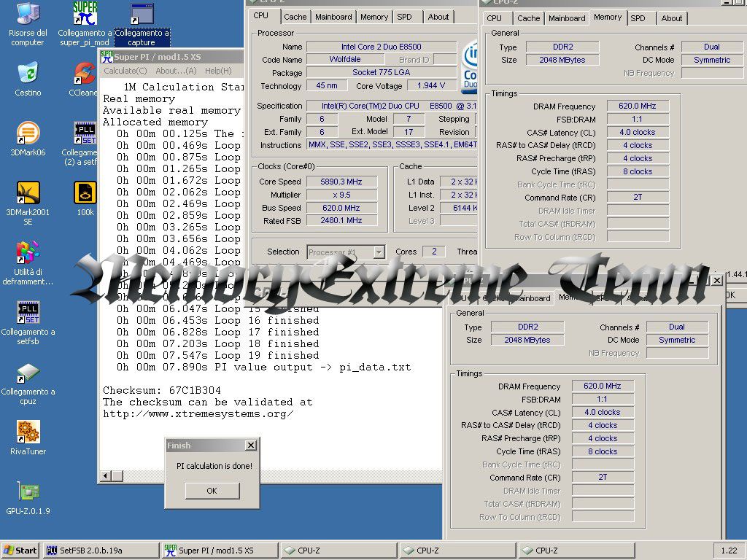Select Cache tab in top-right CPU-Z window
The height and width of the screenshot is (560, 747).
coord(528,18)
